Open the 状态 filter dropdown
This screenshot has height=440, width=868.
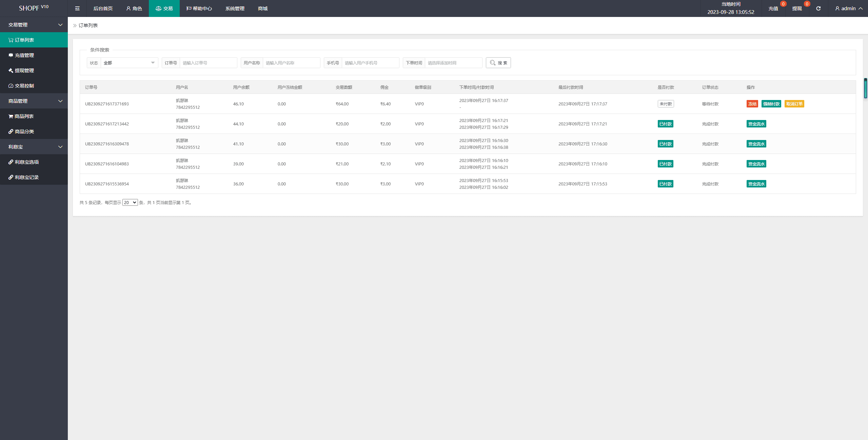(129, 63)
